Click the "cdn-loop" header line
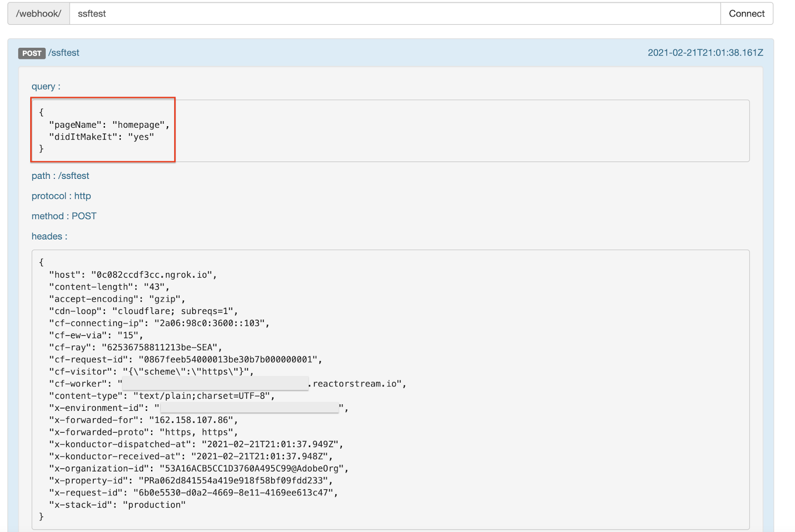Viewport: 795px width, 532px height. (144, 311)
